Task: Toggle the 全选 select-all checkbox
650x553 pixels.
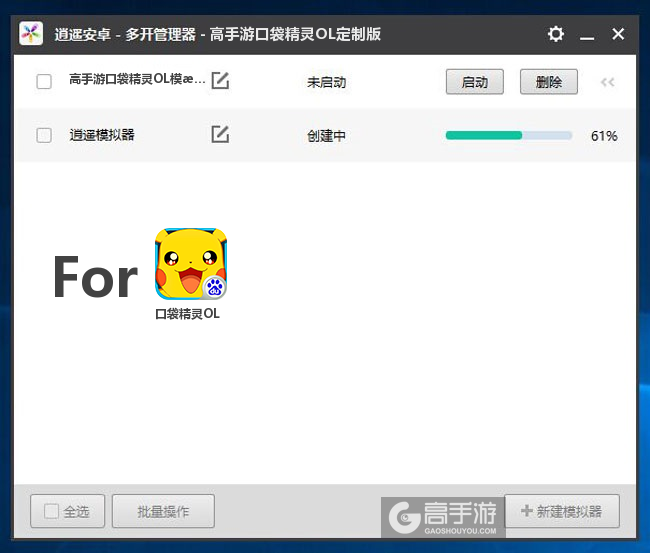Action: (x=51, y=511)
